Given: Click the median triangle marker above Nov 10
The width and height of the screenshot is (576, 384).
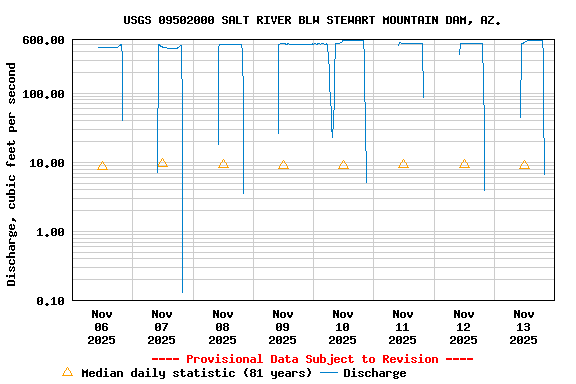Looking at the screenshot, I should [x=343, y=165].
